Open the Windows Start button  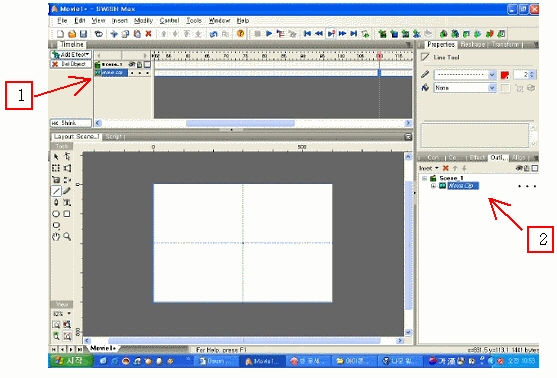coord(71,361)
